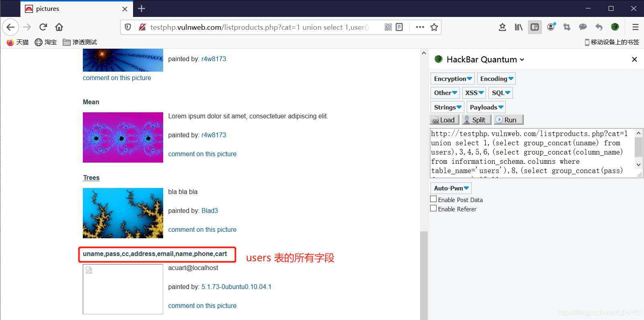Open the 5.1.73-0ubuntu0.10.04.1 painter link
Viewport: 644px width, 320px height.
point(236,287)
